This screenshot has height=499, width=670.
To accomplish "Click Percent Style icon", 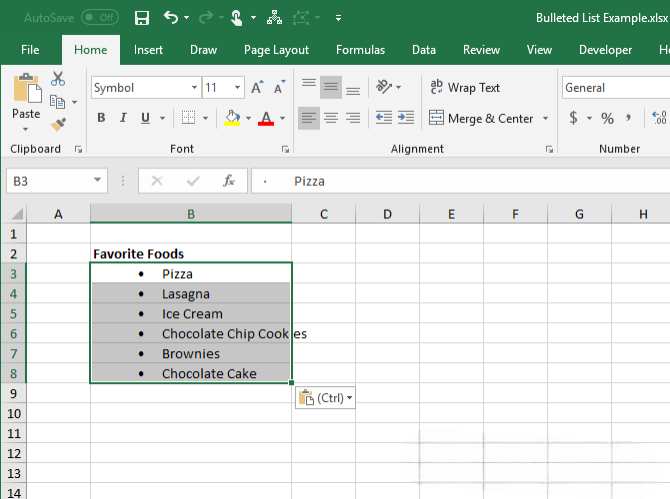I will tap(607, 118).
